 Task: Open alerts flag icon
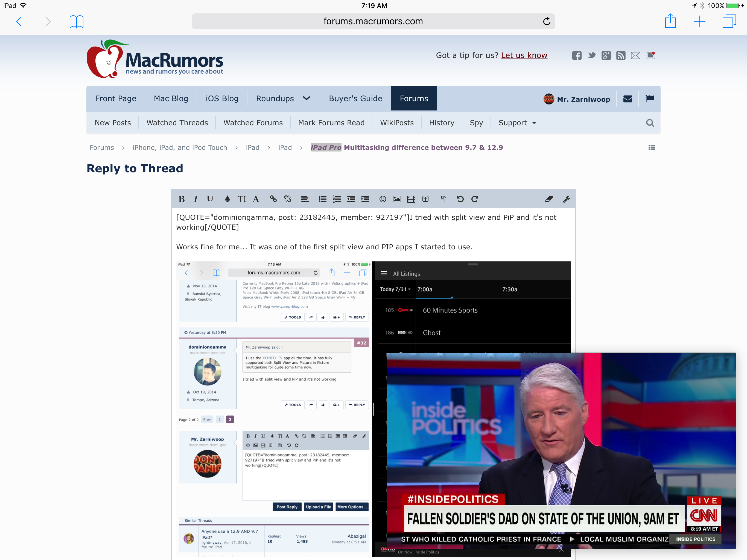(x=650, y=99)
